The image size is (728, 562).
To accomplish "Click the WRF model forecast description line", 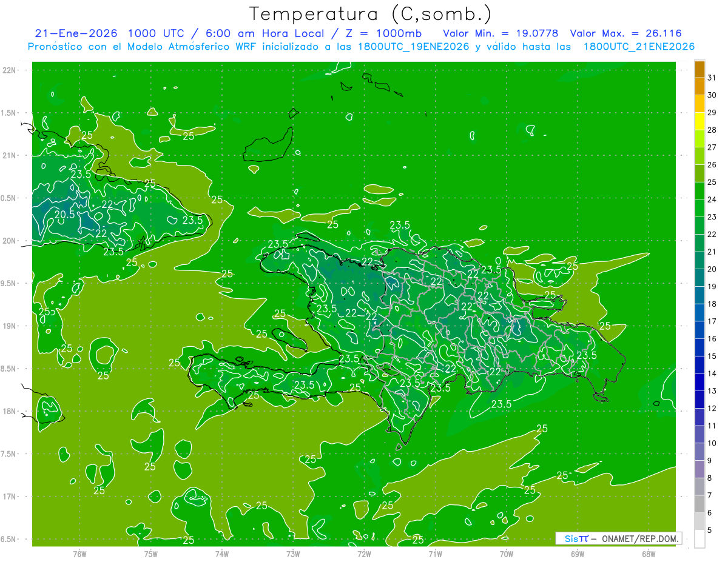I will (361, 46).
